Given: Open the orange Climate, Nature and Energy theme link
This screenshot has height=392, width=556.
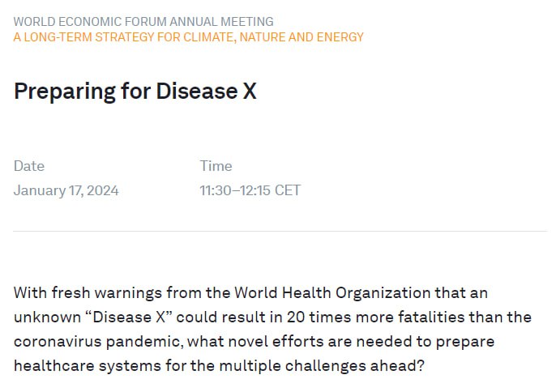Looking at the screenshot, I should coord(188,37).
